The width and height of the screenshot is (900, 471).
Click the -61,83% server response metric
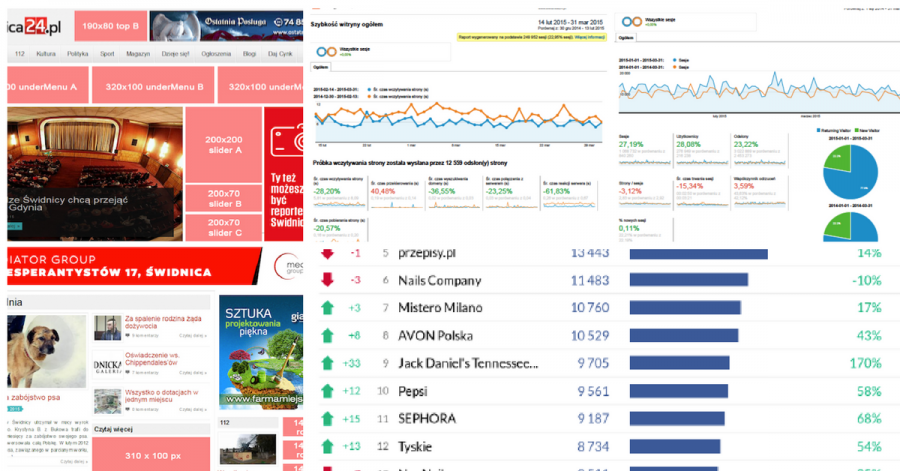(x=556, y=191)
